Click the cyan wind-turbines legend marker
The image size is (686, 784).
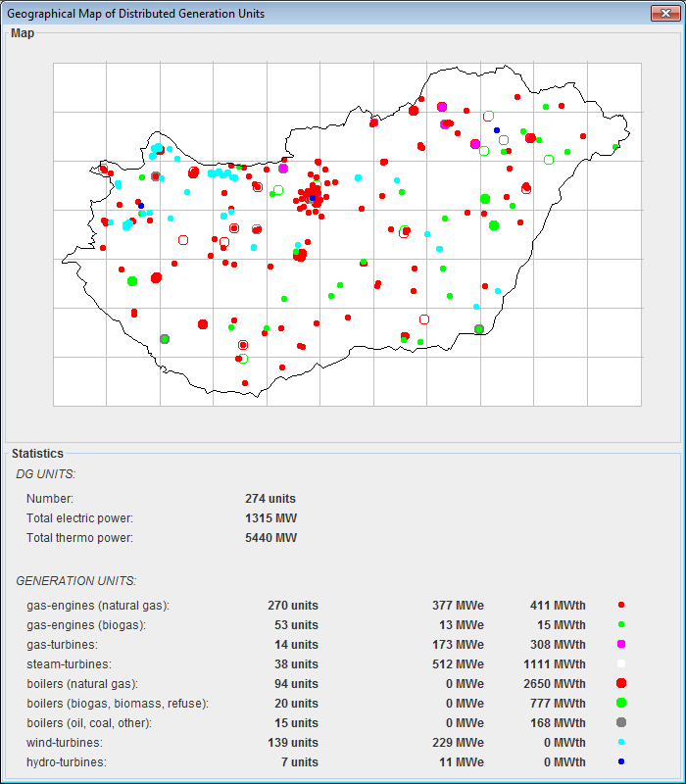coord(621,742)
